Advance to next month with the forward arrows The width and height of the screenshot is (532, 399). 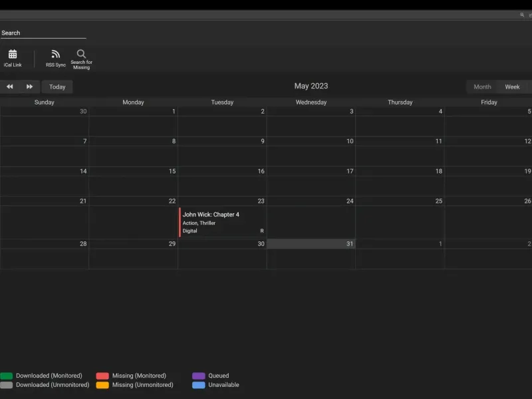tap(30, 86)
